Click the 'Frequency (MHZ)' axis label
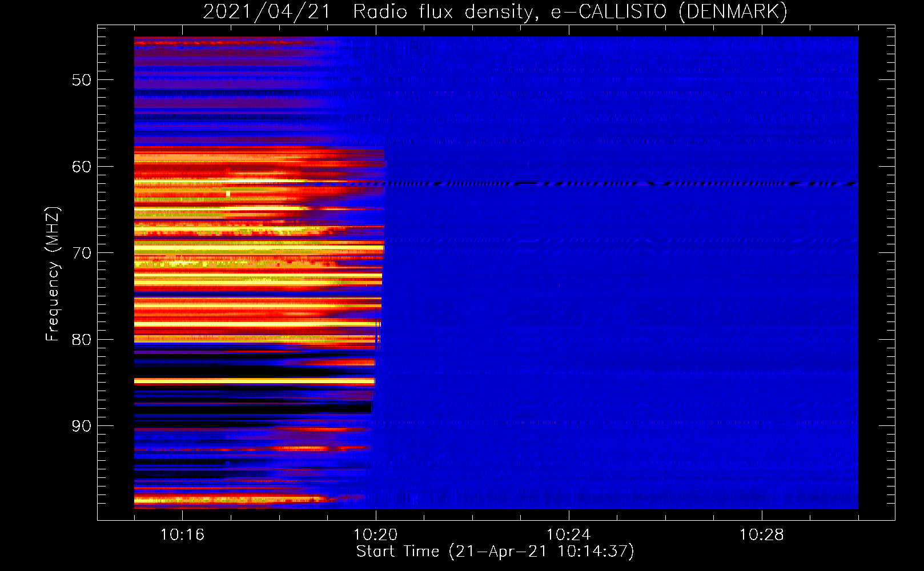 53,274
